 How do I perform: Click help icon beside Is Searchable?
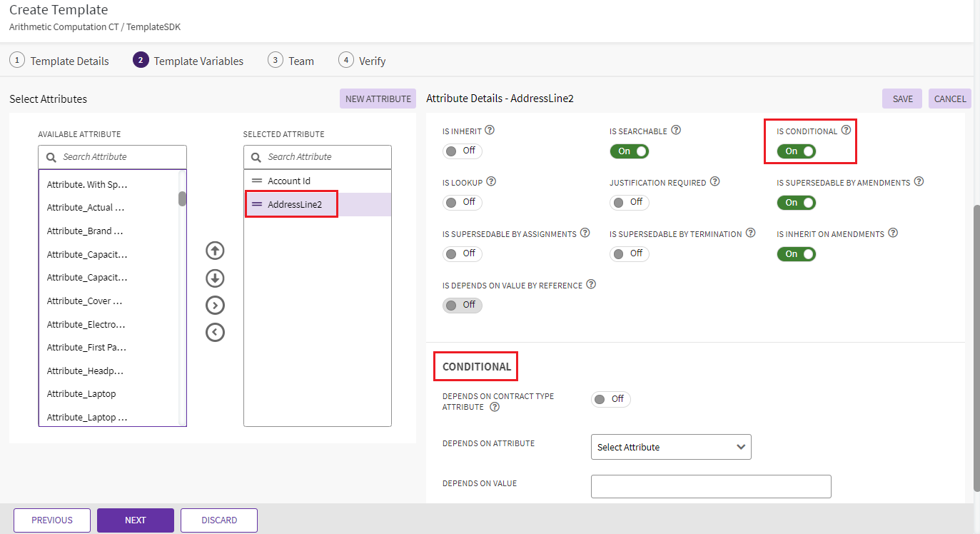tap(676, 131)
